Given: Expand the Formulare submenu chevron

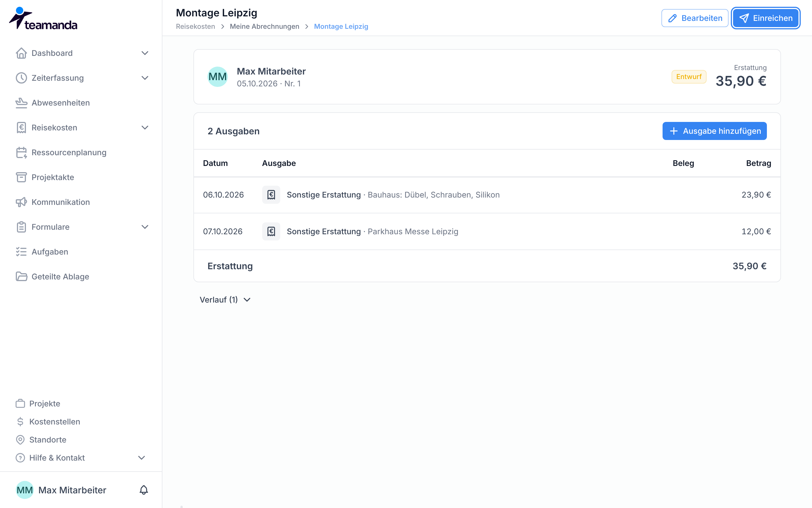Looking at the screenshot, I should 145,227.
